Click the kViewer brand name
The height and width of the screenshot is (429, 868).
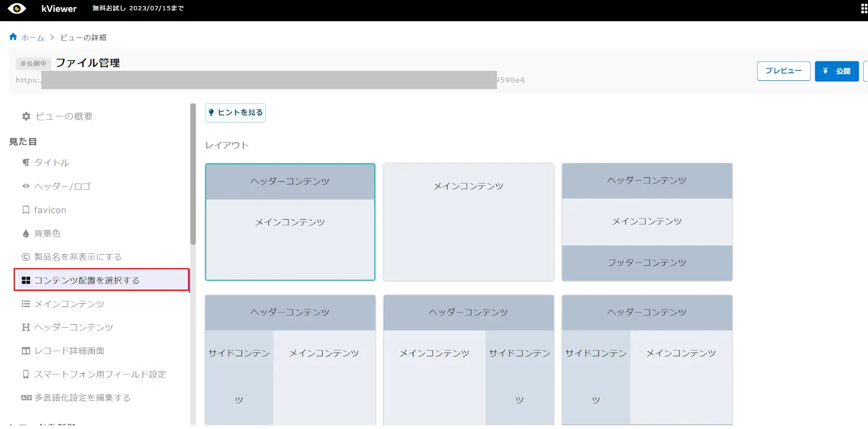(59, 9)
